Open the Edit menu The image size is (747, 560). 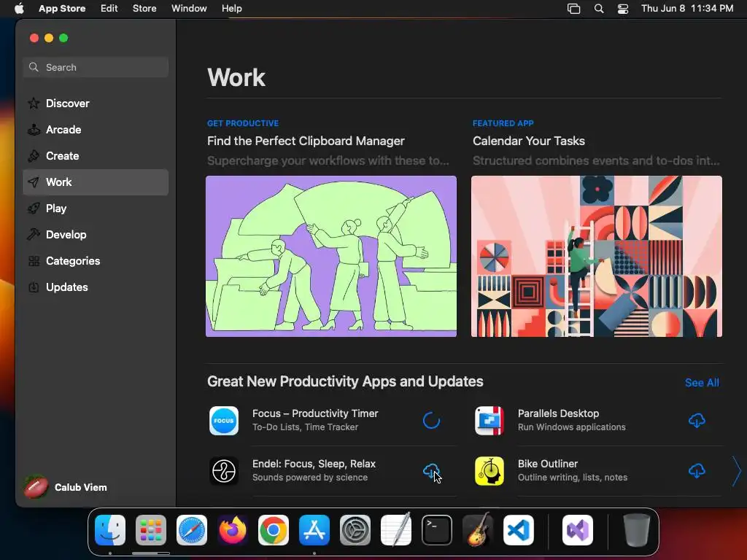(x=109, y=9)
